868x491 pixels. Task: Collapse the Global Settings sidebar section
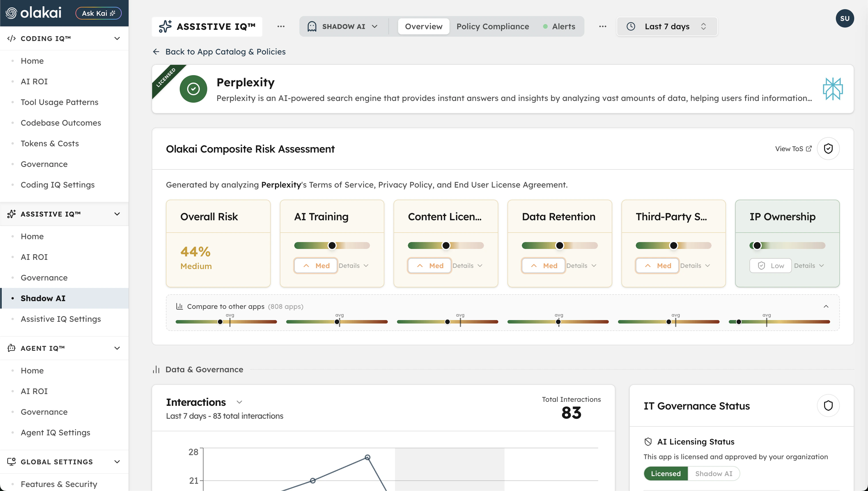click(x=117, y=462)
